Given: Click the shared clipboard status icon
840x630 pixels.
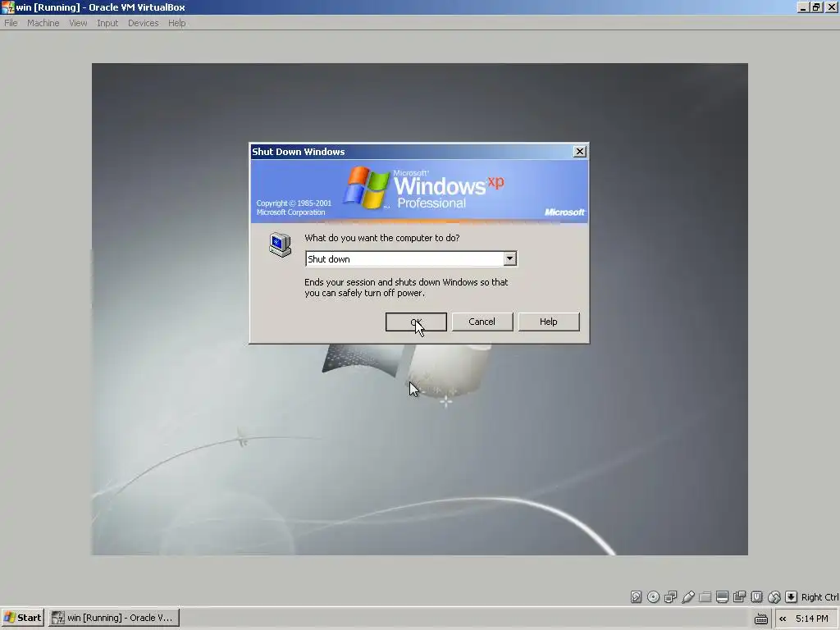Looking at the screenshot, I should coord(739,597).
